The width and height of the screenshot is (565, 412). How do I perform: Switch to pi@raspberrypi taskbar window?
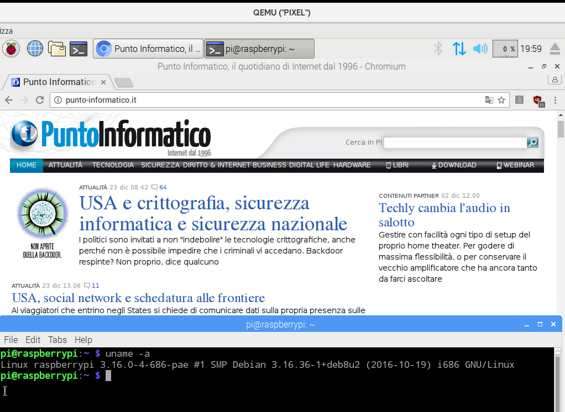pyautogui.click(x=259, y=49)
